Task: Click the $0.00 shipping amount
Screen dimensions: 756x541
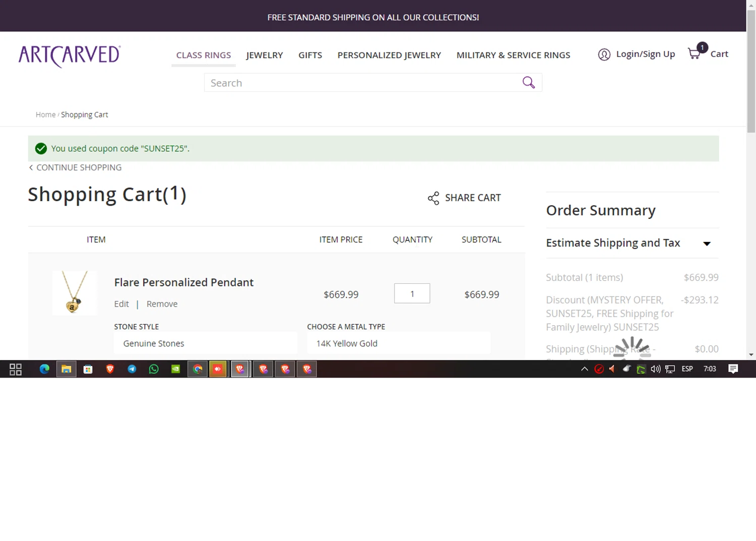Action: (x=707, y=349)
